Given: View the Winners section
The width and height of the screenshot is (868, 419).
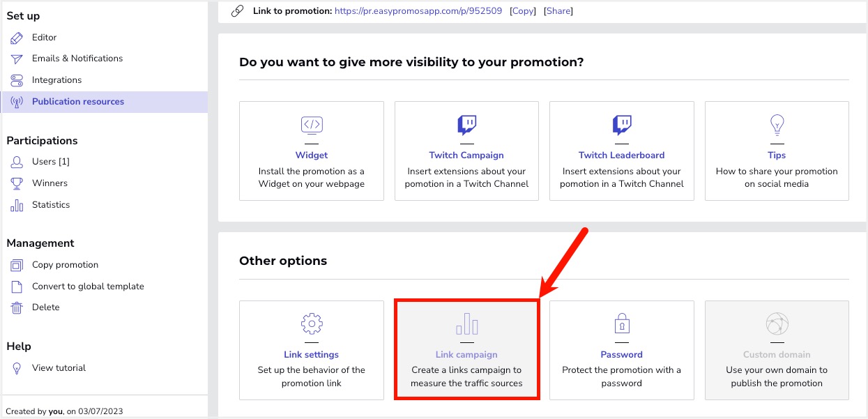Looking at the screenshot, I should 50,183.
